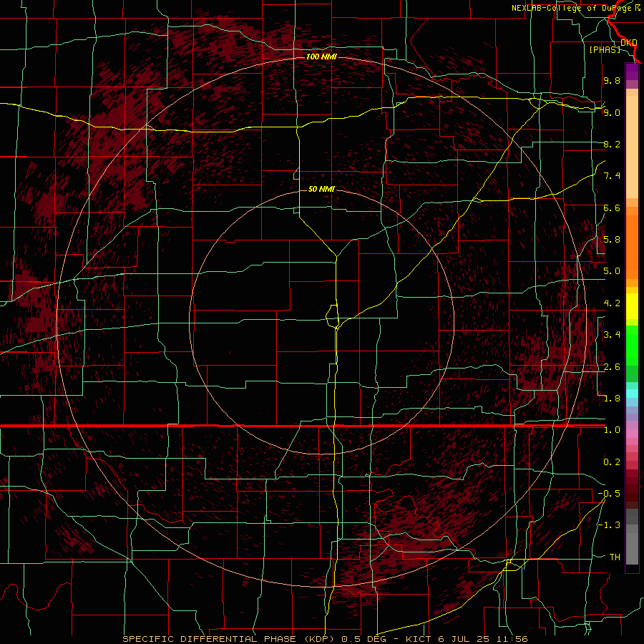The height and width of the screenshot is (644, 644).
Task: Click the TH threshold label on scale
Action: point(615,557)
